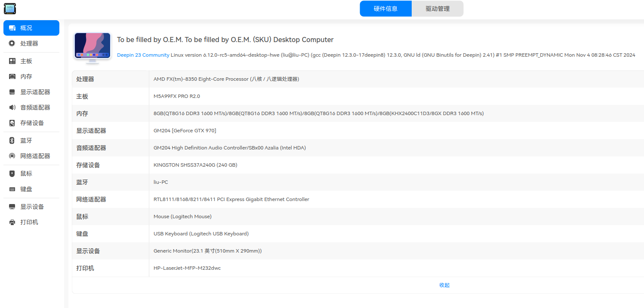The image size is (644, 308).
Task: Click the AMD FX(tm)-8350 Eight-Core Processor value
Action: coord(226,79)
